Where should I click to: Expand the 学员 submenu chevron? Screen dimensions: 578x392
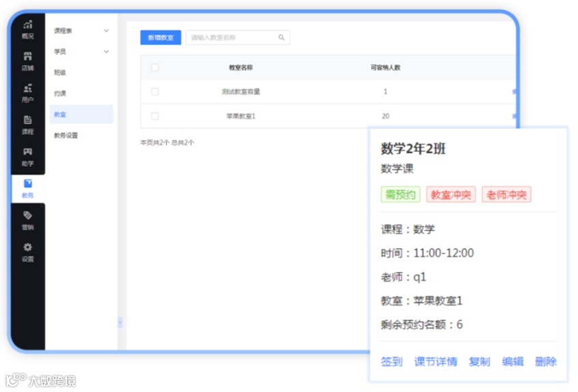pos(106,52)
